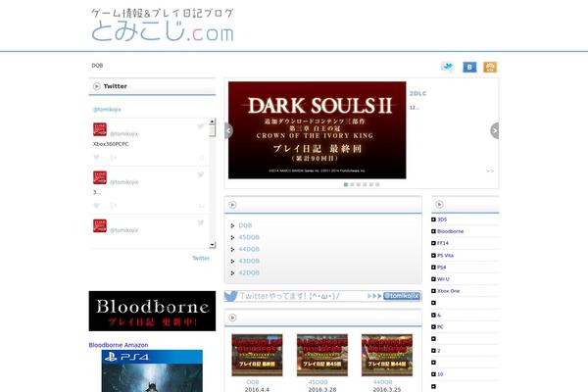Open the 'Wii U' category

(x=443, y=279)
